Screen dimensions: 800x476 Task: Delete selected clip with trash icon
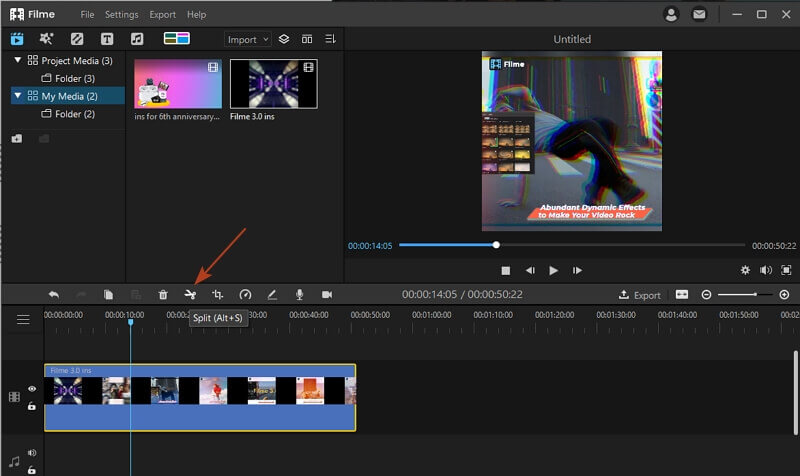click(x=163, y=294)
